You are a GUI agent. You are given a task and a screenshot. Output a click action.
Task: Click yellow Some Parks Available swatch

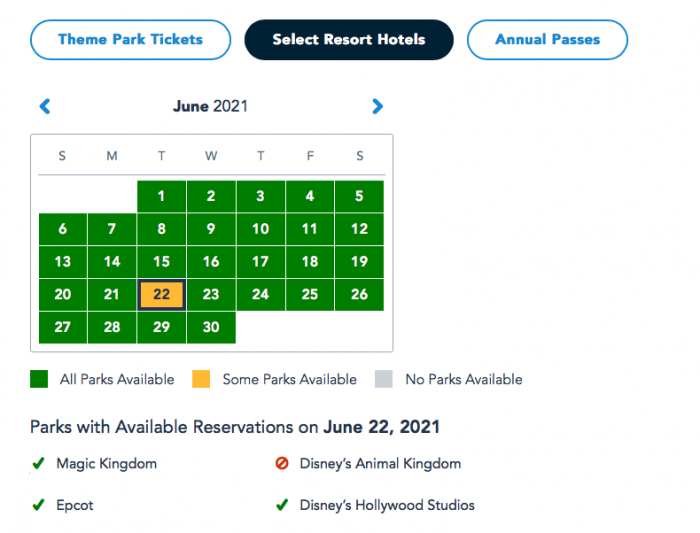click(x=201, y=379)
